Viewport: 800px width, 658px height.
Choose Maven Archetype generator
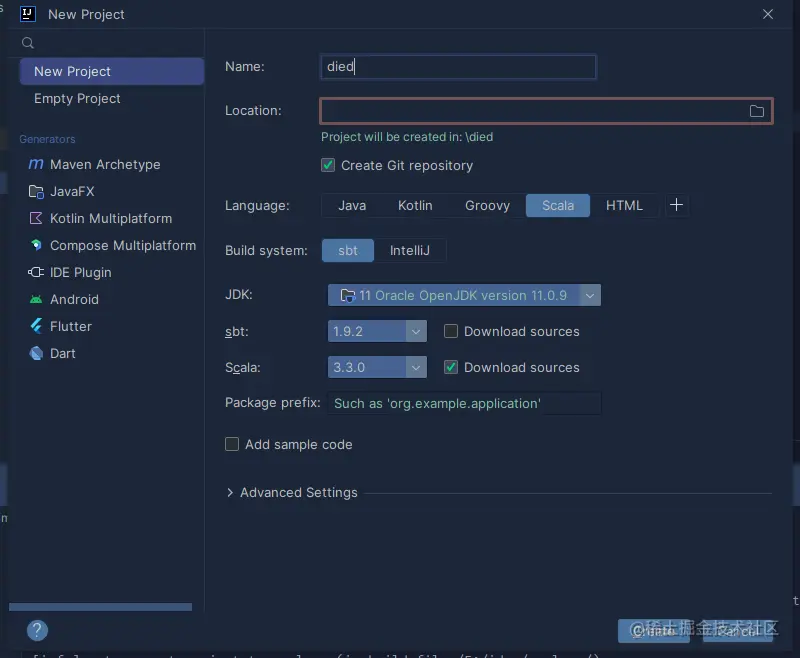(x=105, y=164)
